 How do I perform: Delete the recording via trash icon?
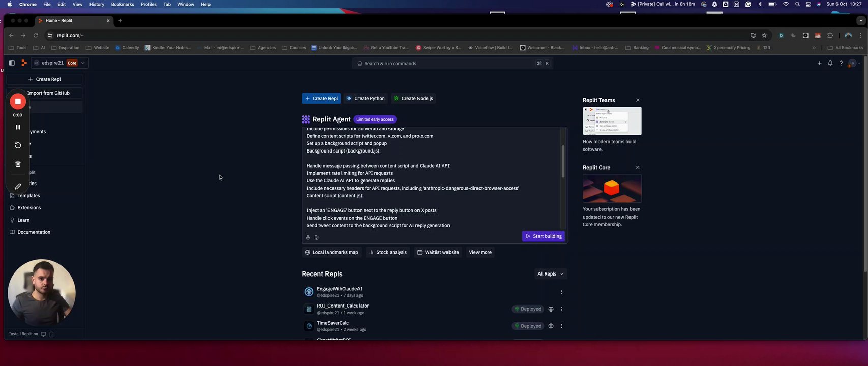pyautogui.click(x=18, y=164)
